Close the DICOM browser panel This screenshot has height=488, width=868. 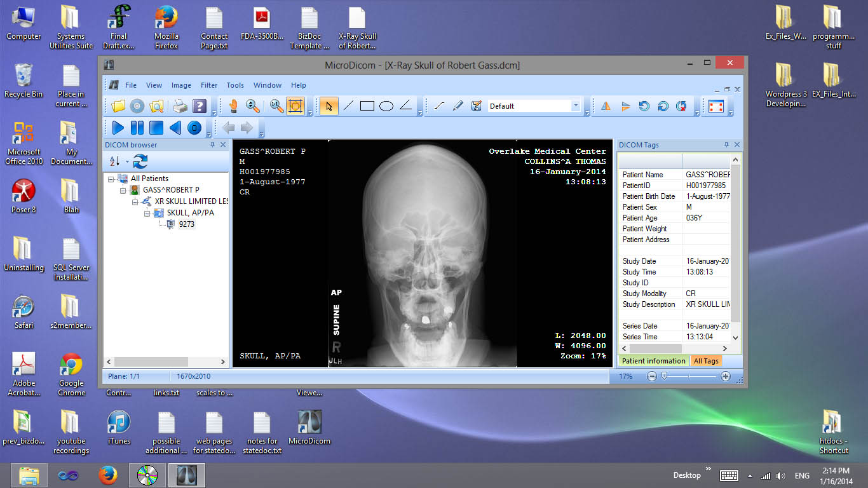click(223, 145)
